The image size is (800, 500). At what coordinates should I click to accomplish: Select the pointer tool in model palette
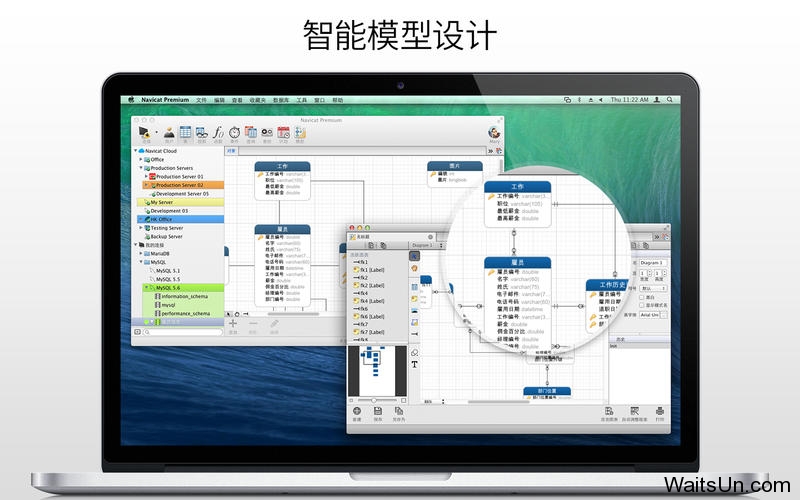[x=414, y=256]
